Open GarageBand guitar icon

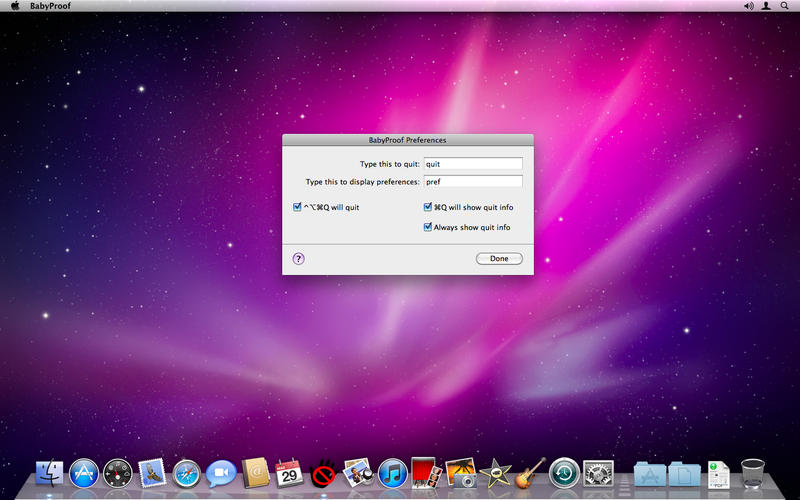tap(530, 472)
